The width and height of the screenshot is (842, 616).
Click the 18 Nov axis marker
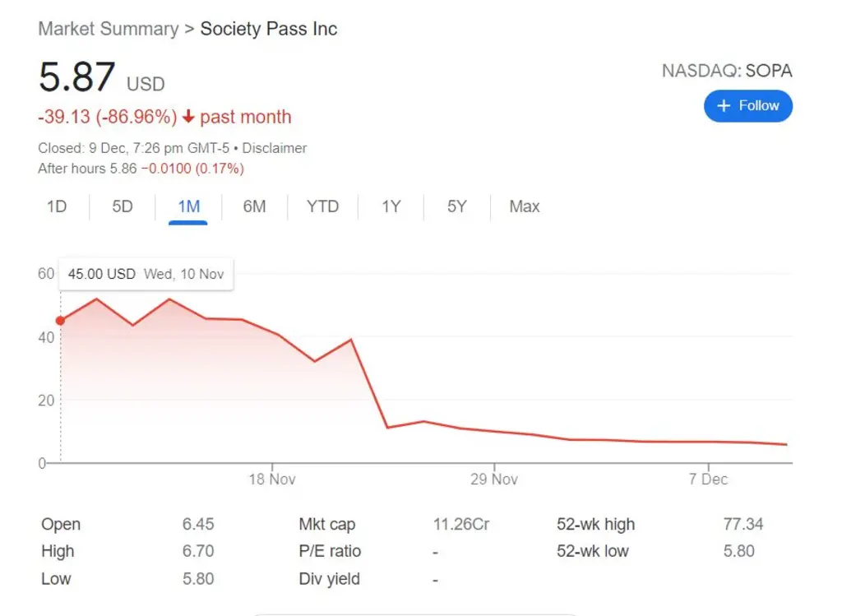coord(272,479)
